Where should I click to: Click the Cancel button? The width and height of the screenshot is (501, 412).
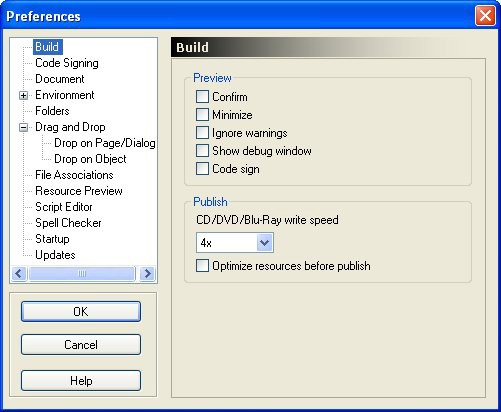pos(81,345)
